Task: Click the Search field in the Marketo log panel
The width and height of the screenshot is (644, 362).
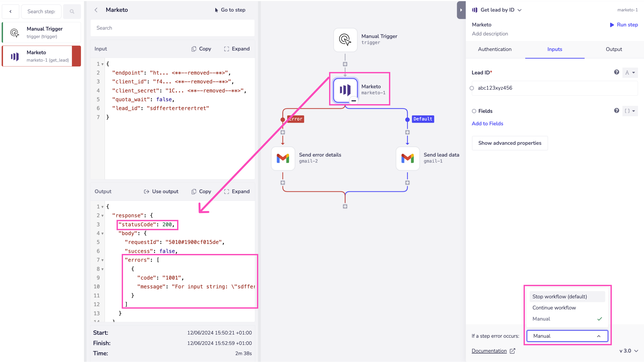Action: tap(173, 28)
